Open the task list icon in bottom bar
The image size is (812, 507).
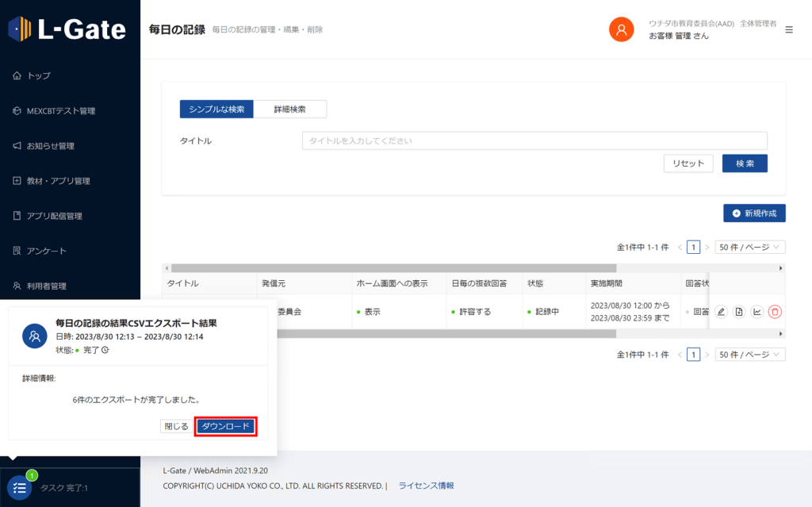[x=21, y=487]
